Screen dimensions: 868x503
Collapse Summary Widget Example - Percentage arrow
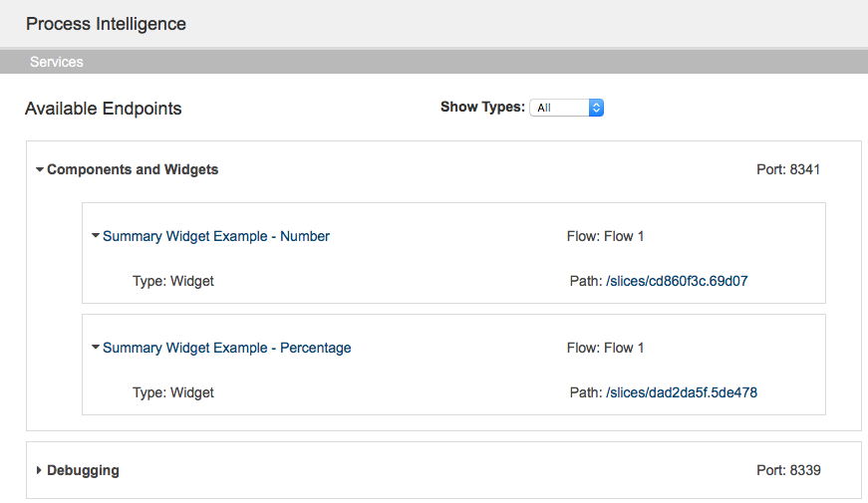96,347
